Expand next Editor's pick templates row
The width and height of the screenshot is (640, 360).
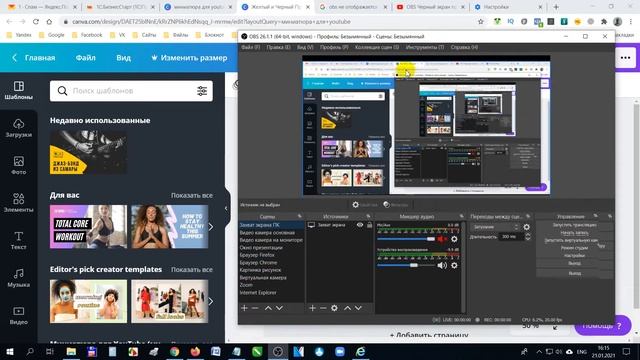[211, 301]
